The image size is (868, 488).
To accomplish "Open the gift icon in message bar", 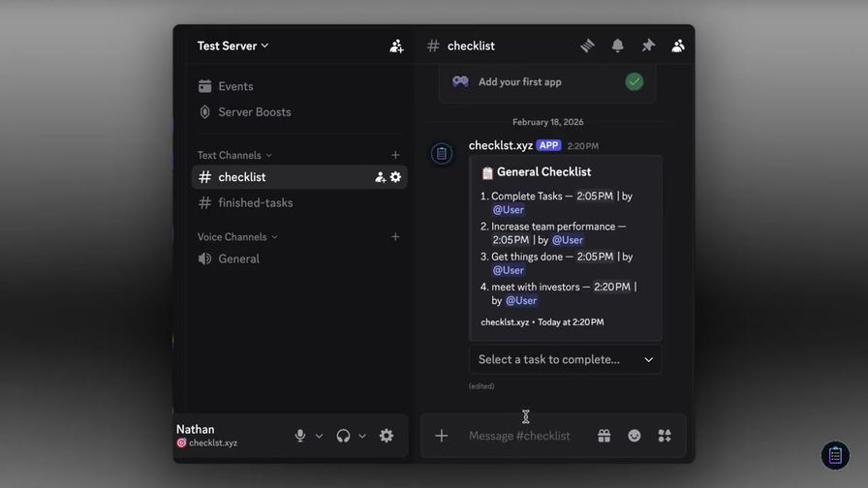I will 604,436.
